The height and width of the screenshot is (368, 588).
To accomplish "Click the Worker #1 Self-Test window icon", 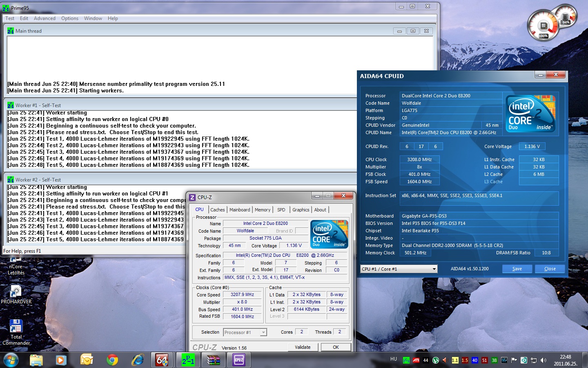I will (11, 105).
